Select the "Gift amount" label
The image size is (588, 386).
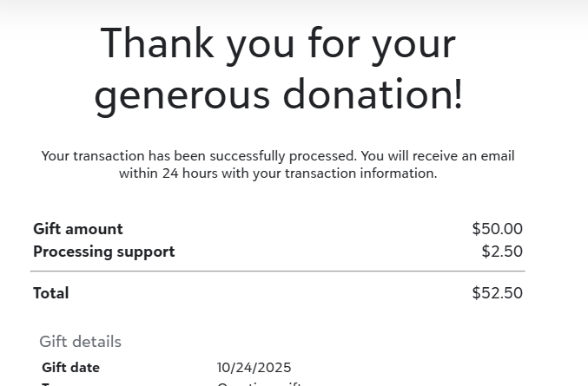click(x=78, y=229)
